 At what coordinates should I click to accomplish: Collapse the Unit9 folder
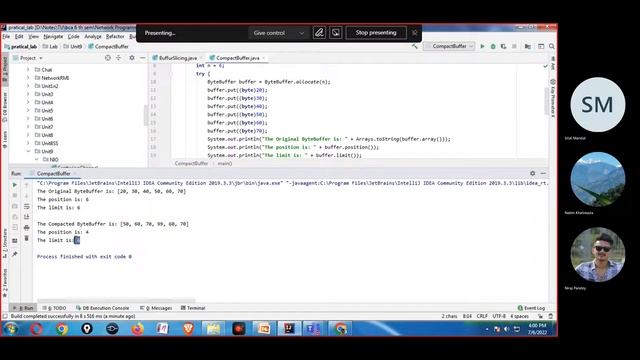click(28, 151)
